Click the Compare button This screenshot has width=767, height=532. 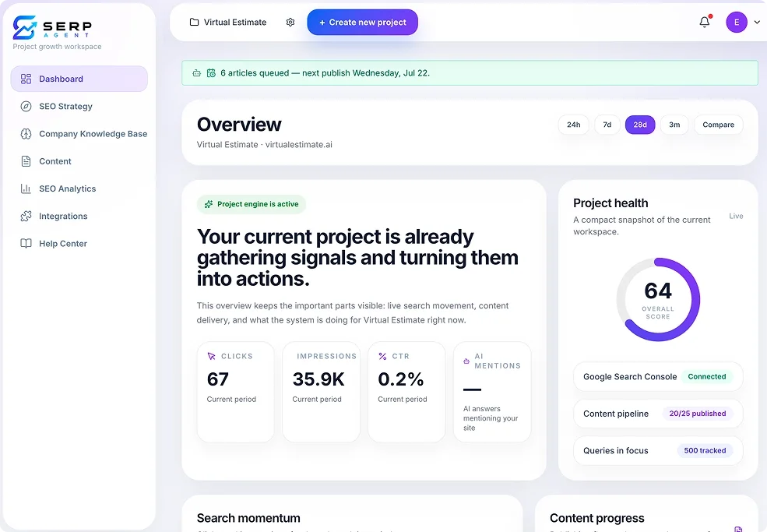point(718,125)
